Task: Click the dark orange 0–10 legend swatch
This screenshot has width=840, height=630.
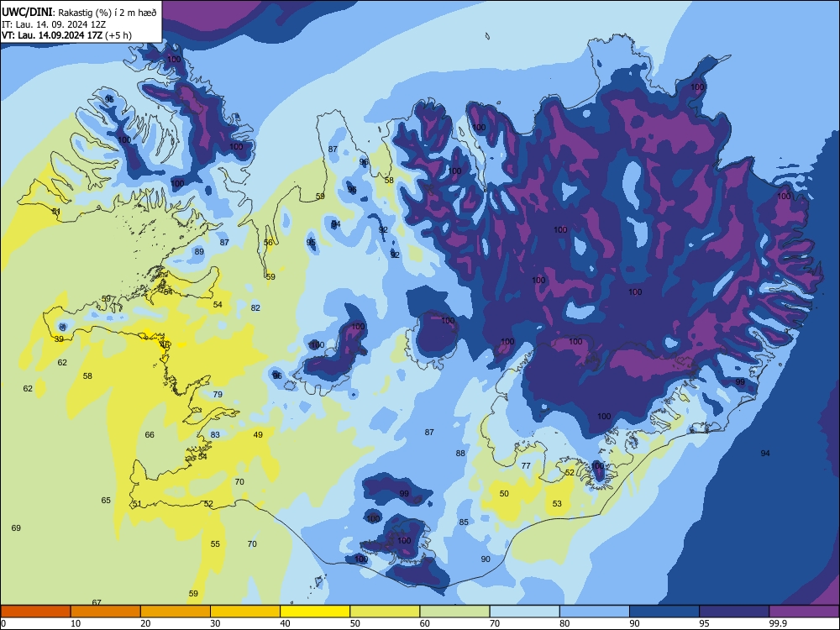Action: [x=35, y=612]
